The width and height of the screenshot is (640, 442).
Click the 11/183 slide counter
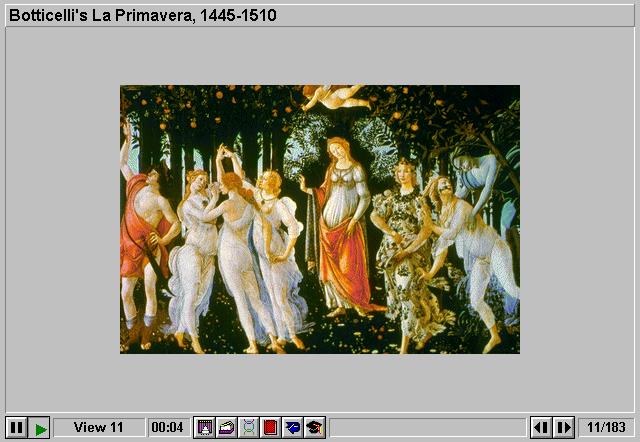click(606, 427)
